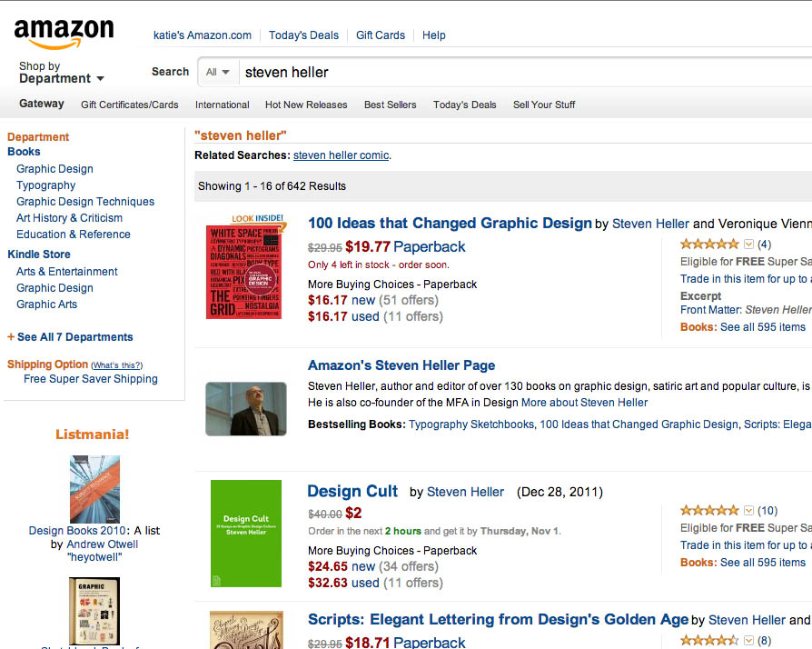Expand ratings popup arrow for 100 Ideas book

tap(749, 245)
